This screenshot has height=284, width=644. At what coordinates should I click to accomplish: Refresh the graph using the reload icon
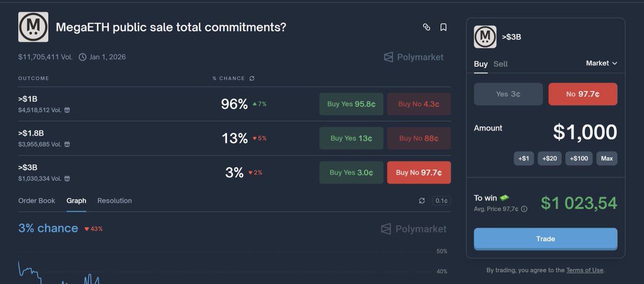[x=422, y=201]
